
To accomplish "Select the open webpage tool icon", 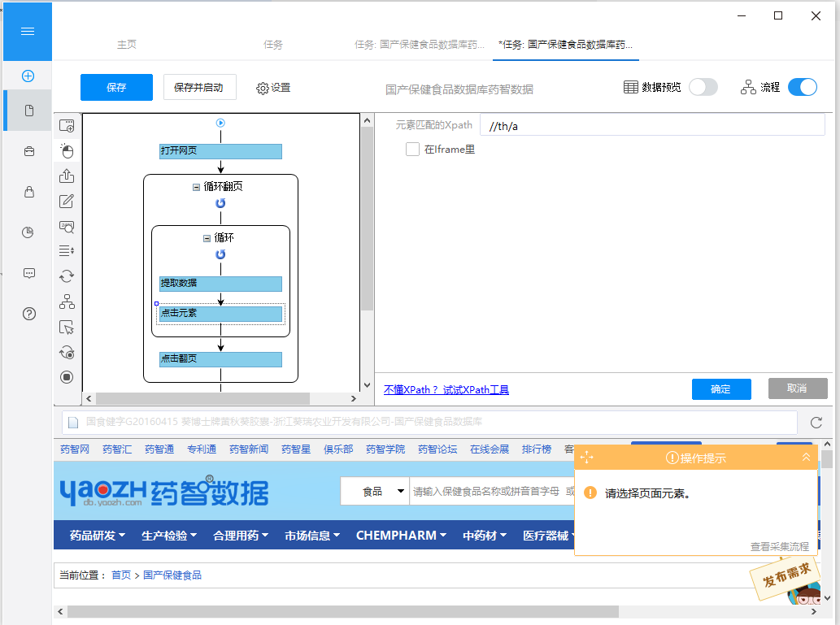I will pos(67,126).
